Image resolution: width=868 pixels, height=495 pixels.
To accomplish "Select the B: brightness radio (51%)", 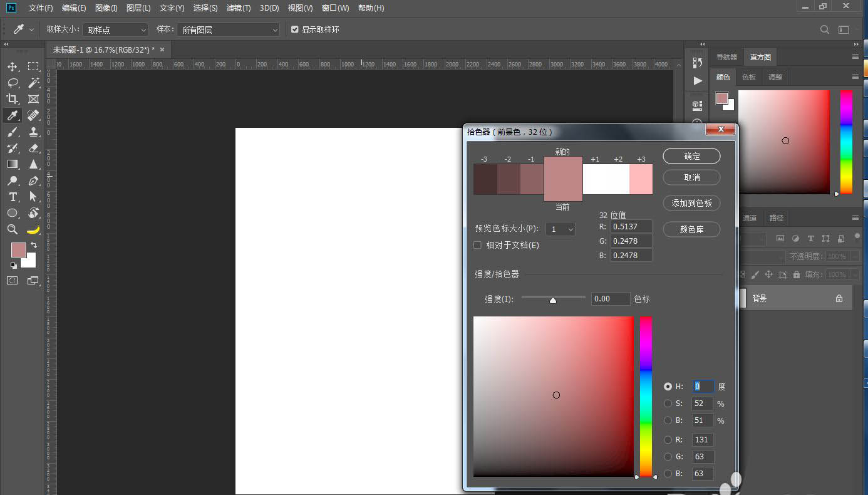I will (x=668, y=420).
